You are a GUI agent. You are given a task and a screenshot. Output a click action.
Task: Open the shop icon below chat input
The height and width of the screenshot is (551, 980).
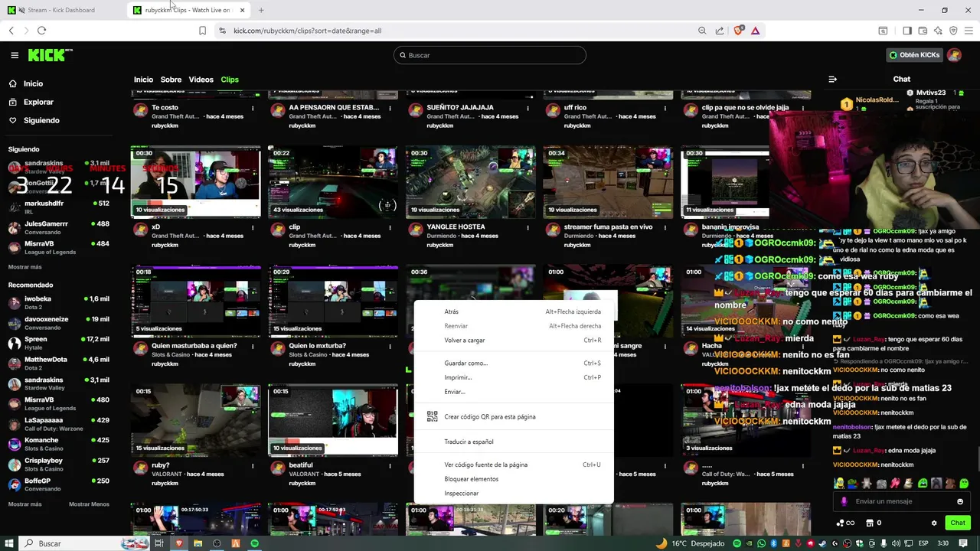click(x=870, y=523)
